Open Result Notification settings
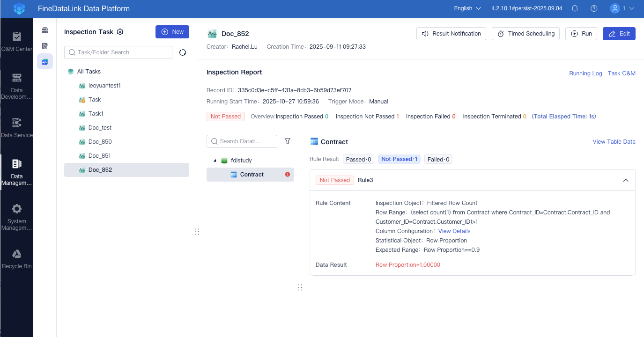 click(x=451, y=34)
